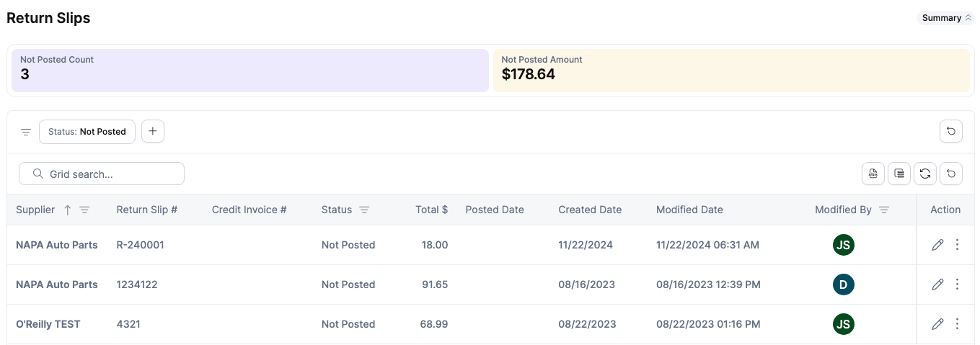Screen dimensions: 980x345
Task: Edit the O'Reilly TEST return slip
Action: [x=937, y=324]
